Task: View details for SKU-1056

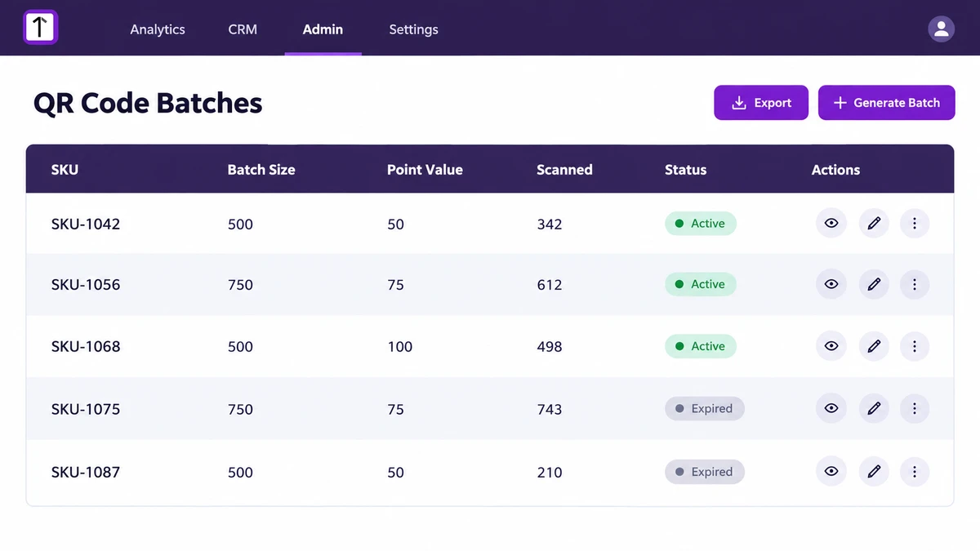Action: 831,284
